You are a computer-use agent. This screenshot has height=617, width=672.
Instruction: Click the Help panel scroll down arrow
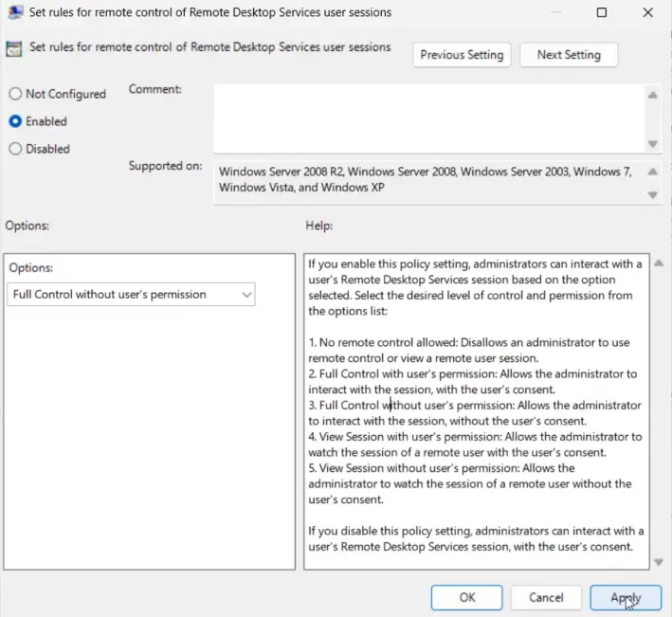(660, 562)
